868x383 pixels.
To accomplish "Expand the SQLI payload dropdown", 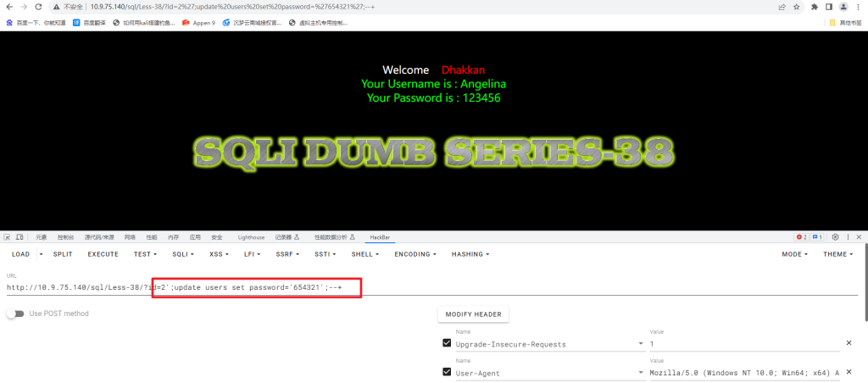I will (x=183, y=254).
